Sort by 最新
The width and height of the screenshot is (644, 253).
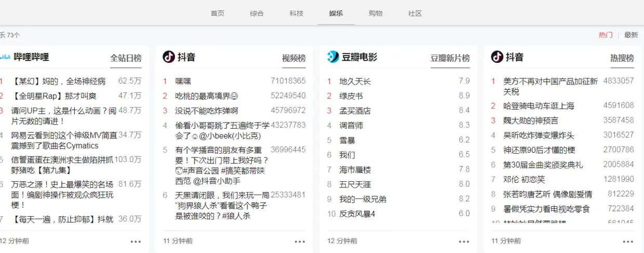[x=631, y=35]
